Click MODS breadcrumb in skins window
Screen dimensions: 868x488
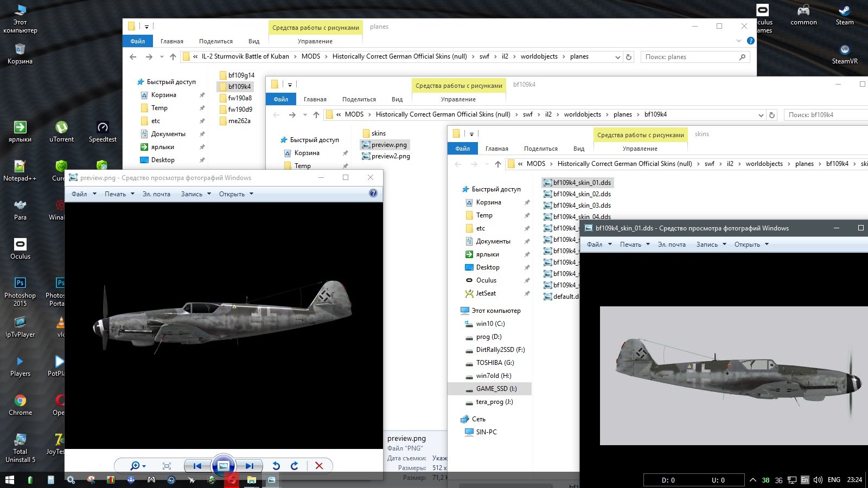536,164
